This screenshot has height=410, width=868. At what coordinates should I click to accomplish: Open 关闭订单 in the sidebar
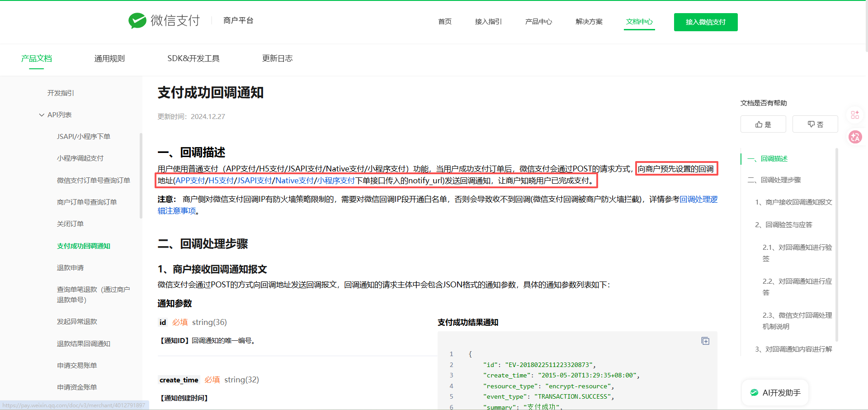point(70,224)
